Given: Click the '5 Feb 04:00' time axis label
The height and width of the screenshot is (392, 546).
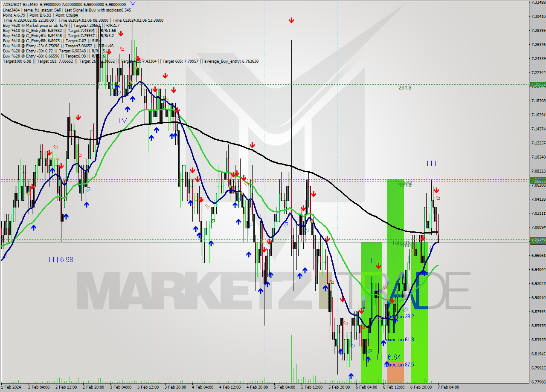Looking at the screenshot, I should click(285, 387).
